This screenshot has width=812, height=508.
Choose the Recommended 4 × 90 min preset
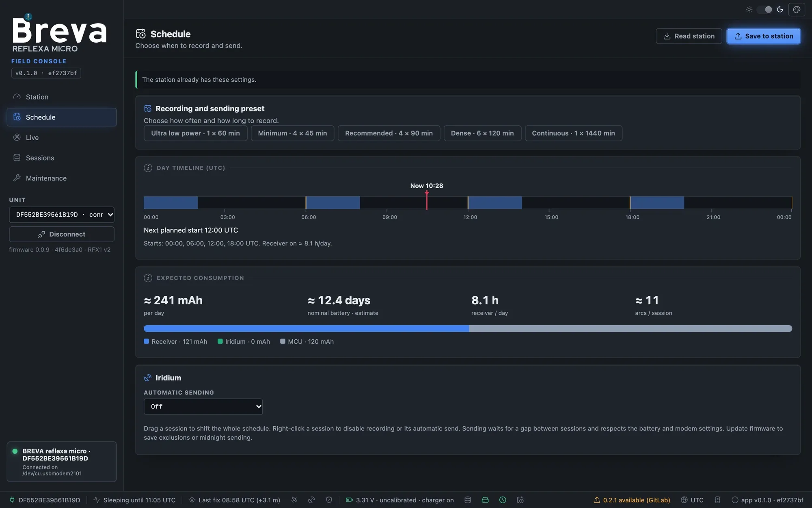click(389, 133)
